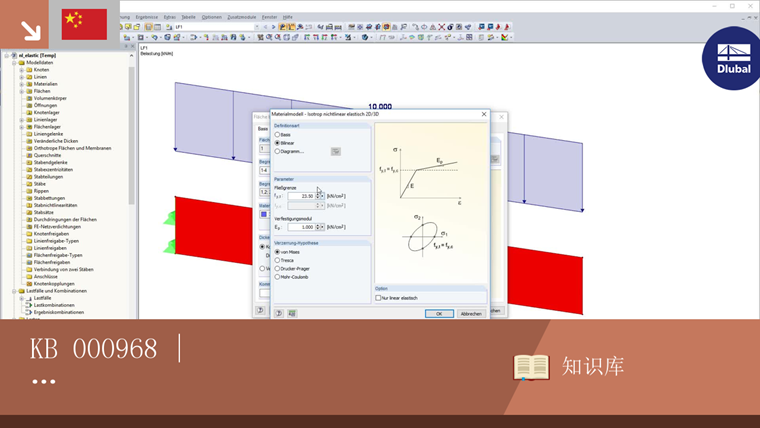
Task: Expand the Flächenlager tree node
Action: pos(21,127)
